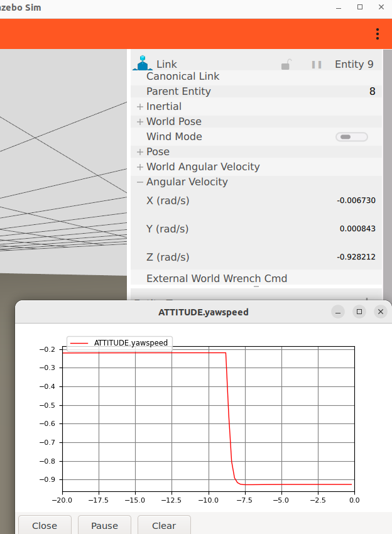Image resolution: width=392 pixels, height=534 pixels.
Task: Click the Link entity icon
Action: click(x=143, y=63)
